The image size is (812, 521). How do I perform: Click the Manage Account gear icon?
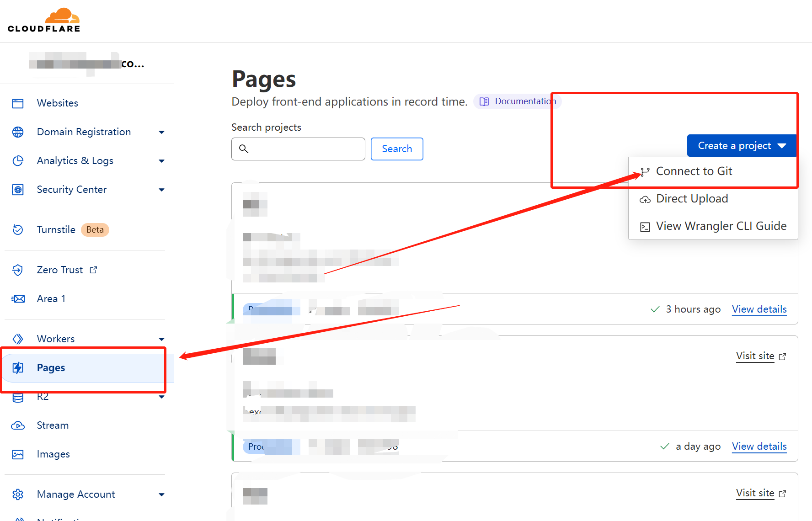(18, 494)
